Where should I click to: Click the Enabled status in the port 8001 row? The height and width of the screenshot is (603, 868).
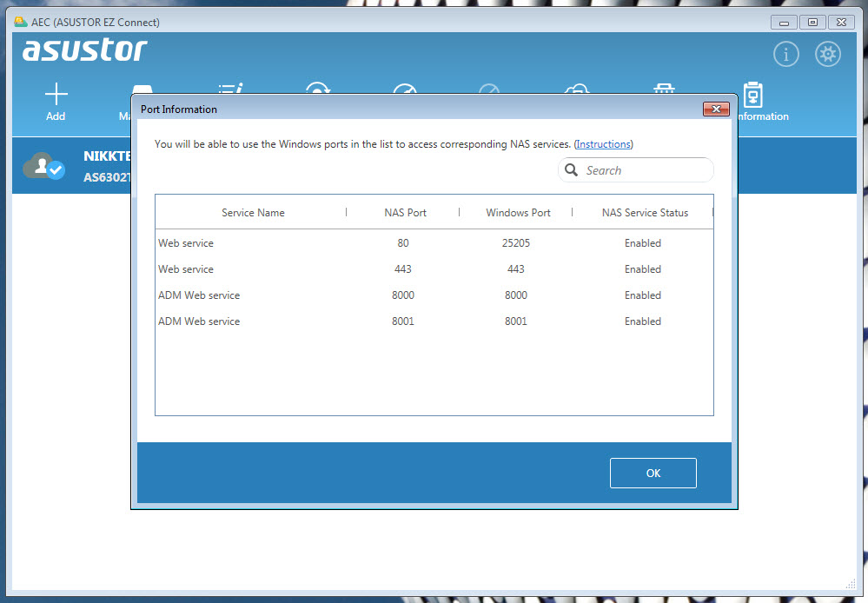point(643,321)
